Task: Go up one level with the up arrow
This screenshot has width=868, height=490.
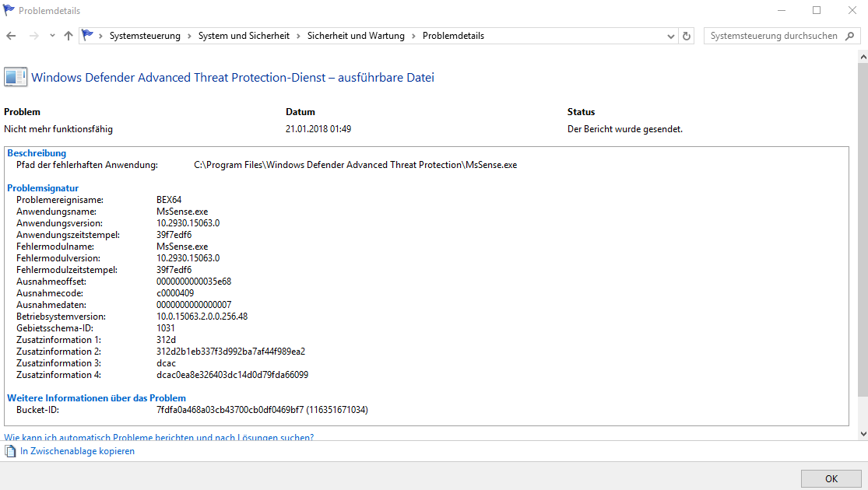Action: click(x=68, y=36)
